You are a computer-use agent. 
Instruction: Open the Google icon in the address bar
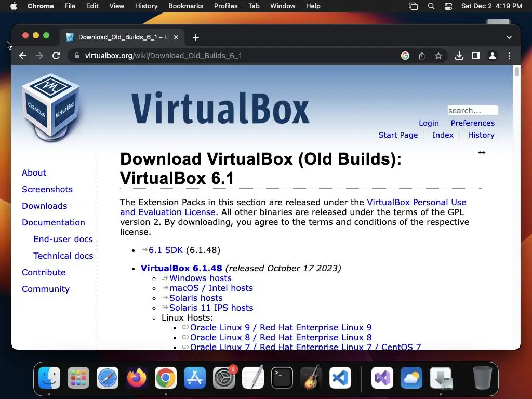point(405,56)
